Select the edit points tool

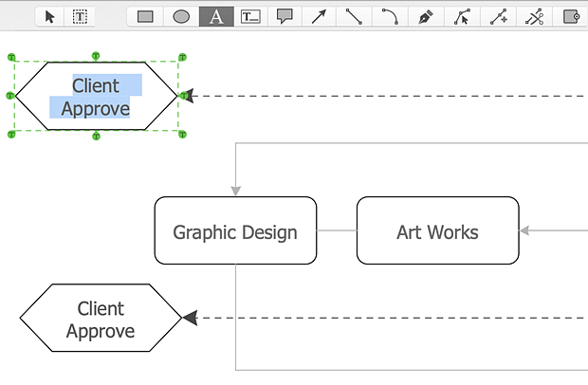pyautogui.click(x=462, y=16)
